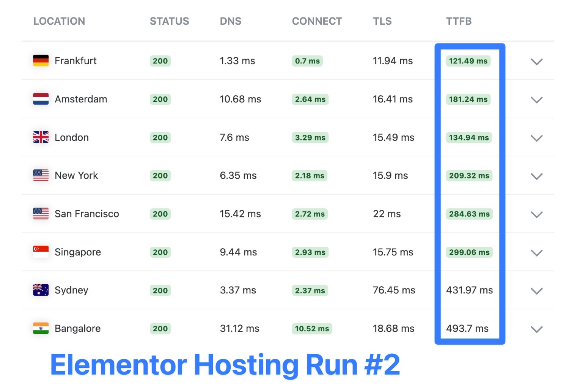588x386 pixels.
Task: Click the 10.68 ms DNS value
Action: [241, 99]
